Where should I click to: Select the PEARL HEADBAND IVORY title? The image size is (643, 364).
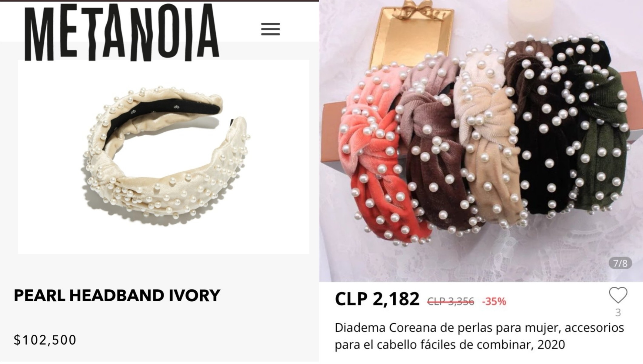tap(117, 296)
